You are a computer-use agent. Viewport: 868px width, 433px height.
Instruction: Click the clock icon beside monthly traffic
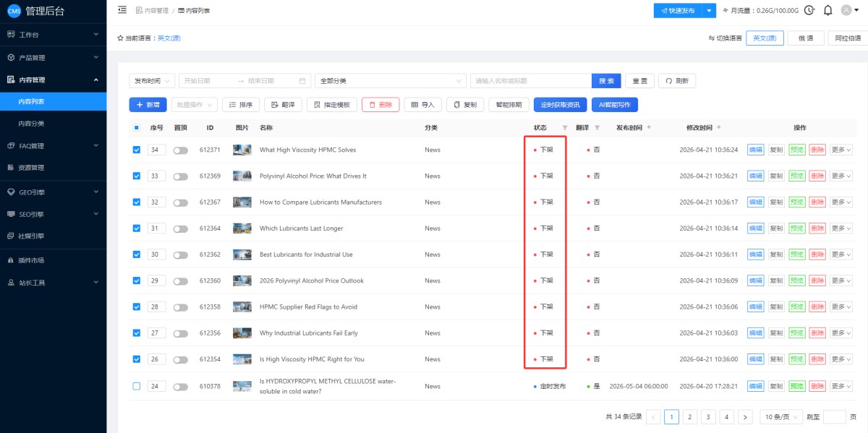809,10
